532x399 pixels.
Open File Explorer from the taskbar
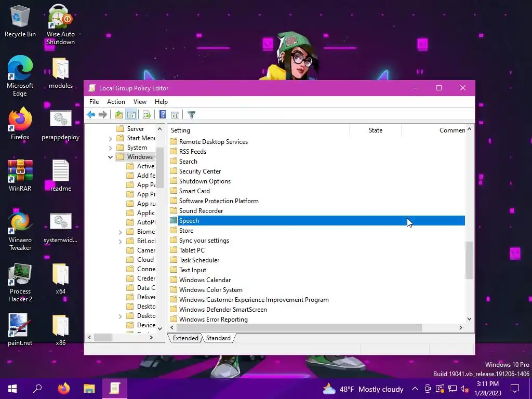pyautogui.click(x=89, y=389)
